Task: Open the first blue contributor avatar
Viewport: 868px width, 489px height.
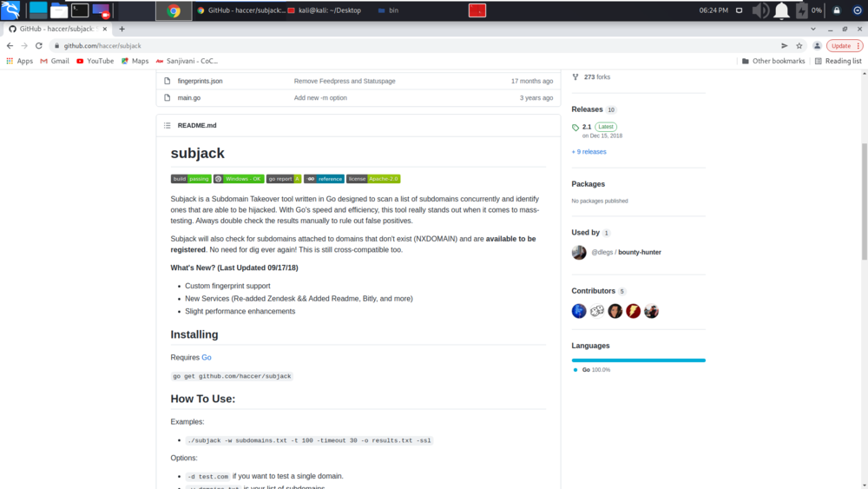Action: [x=578, y=311]
